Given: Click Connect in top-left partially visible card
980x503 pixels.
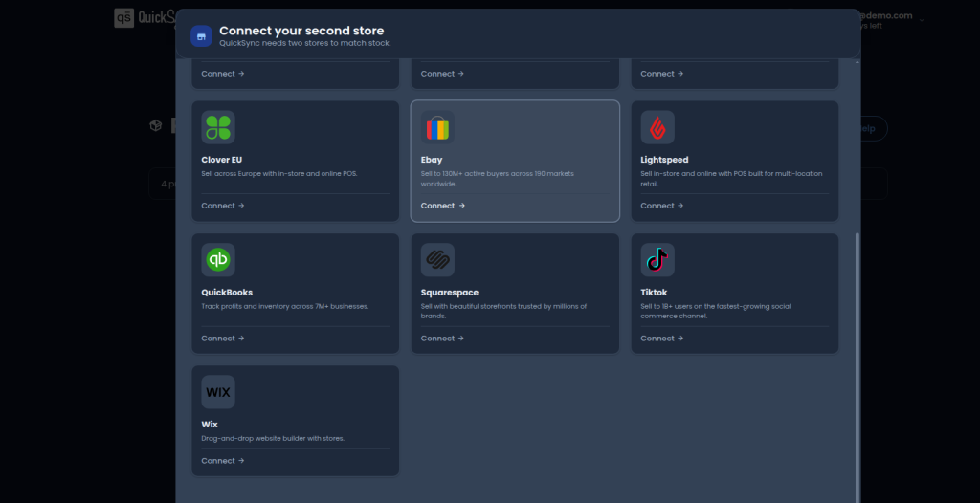Looking at the screenshot, I should [x=222, y=73].
